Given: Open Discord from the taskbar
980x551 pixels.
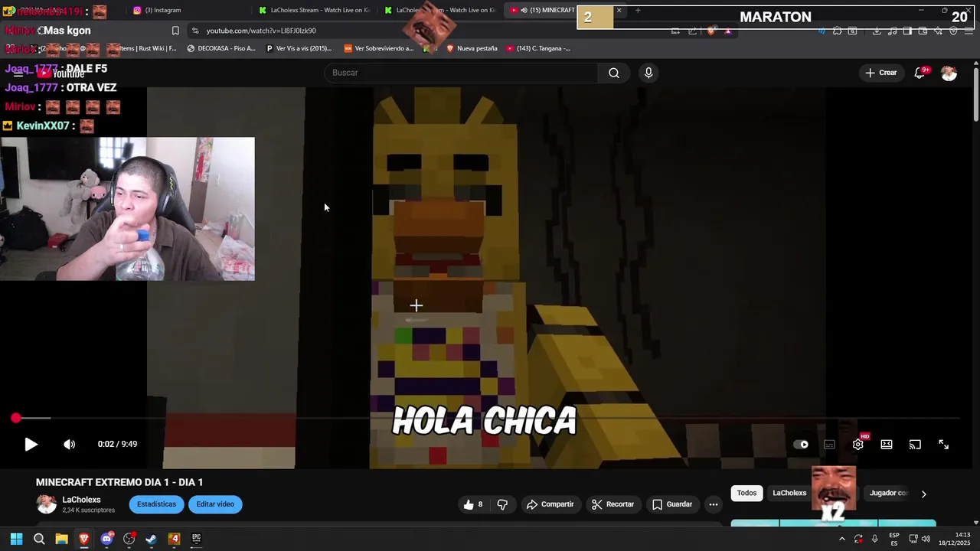Looking at the screenshot, I should click(106, 539).
